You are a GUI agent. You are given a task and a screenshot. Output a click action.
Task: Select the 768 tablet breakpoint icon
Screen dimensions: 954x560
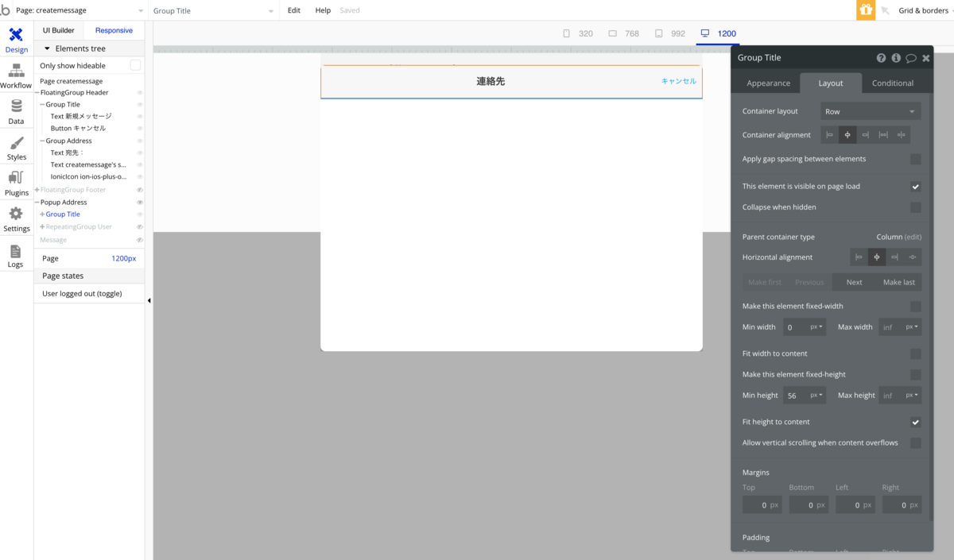[612, 33]
